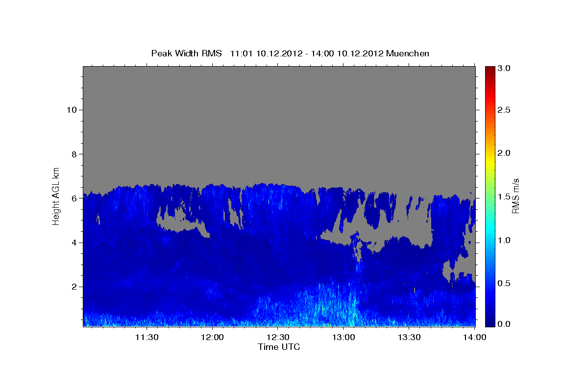Click the colorbar value 2.5

pos(505,110)
